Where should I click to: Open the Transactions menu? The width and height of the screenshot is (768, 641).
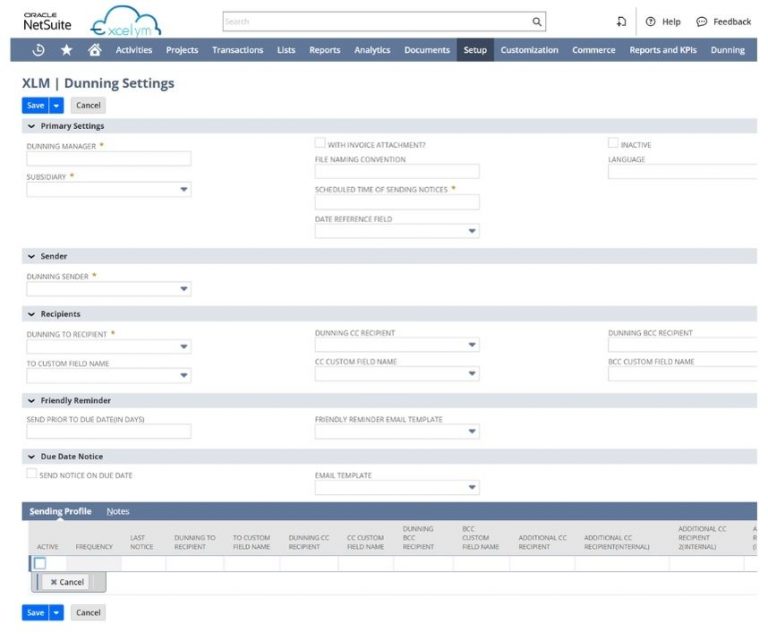coord(237,50)
